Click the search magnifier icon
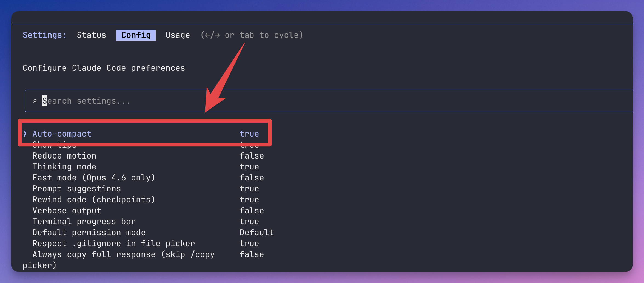 point(35,101)
